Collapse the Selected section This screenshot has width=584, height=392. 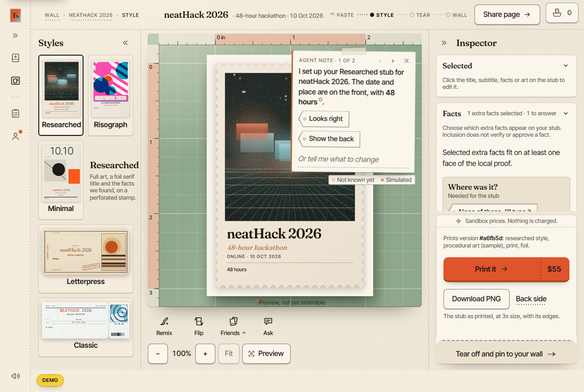[566, 66]
